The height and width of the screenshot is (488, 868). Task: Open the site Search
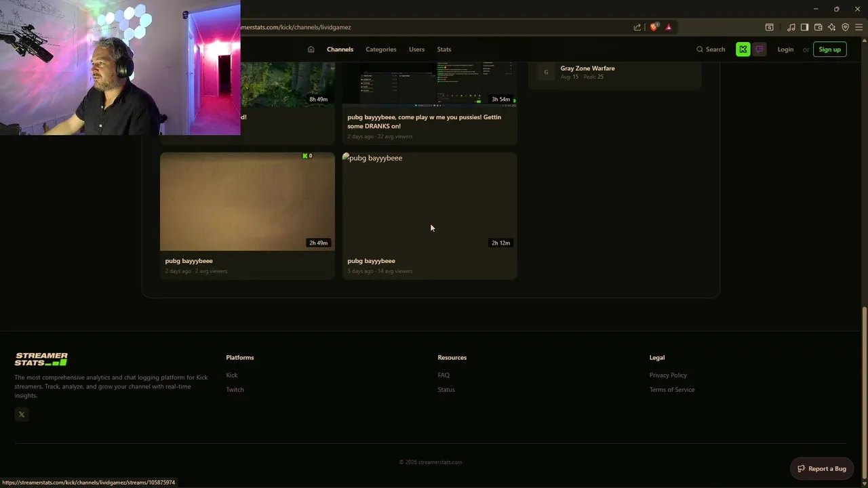click(710, 49)
